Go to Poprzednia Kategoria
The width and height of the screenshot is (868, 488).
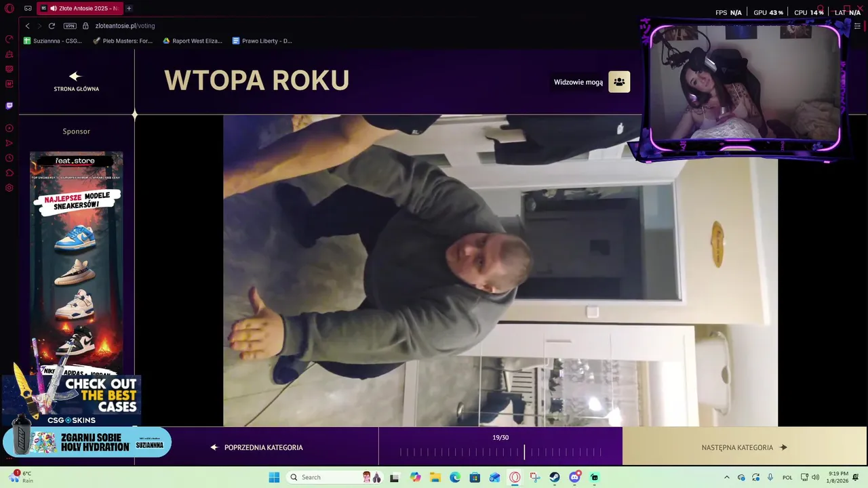click(256, 447)
